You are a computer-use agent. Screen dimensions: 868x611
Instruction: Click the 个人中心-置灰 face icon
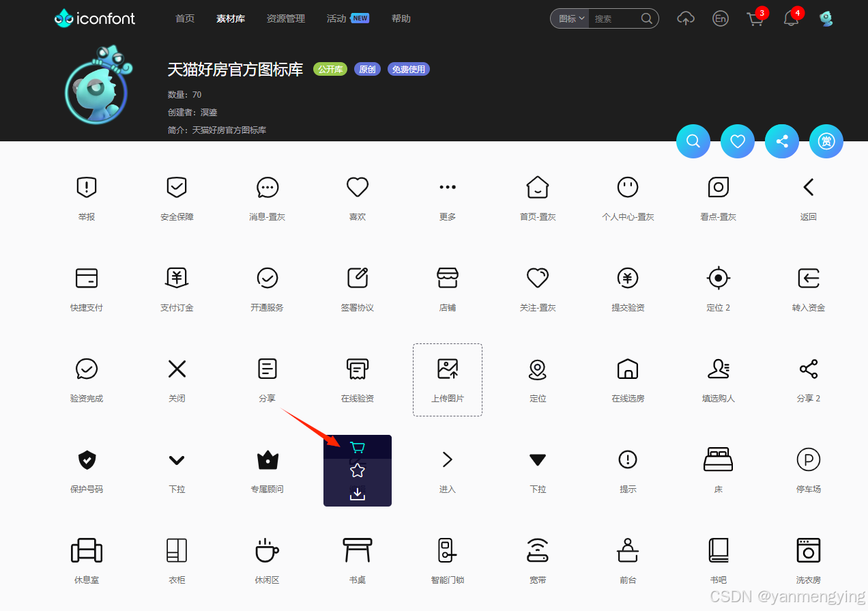(x=628, y=186)
